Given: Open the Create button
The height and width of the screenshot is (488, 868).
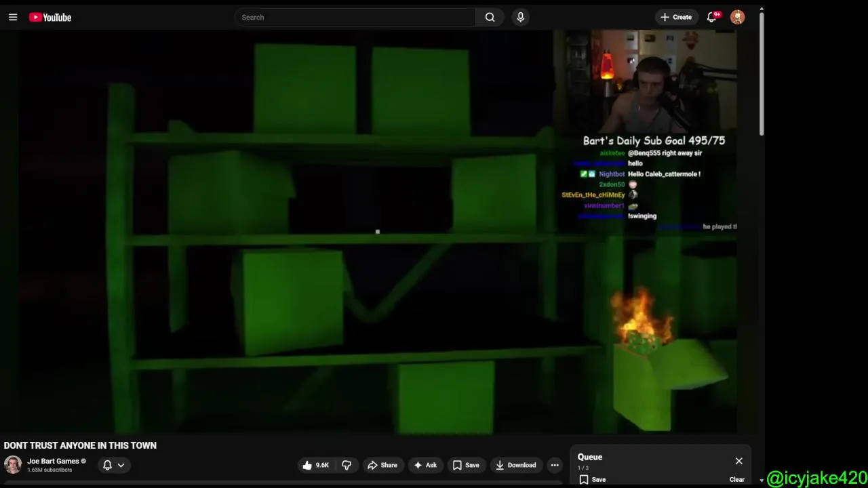Looking at the screenshot, I should (x=676, y=17).
